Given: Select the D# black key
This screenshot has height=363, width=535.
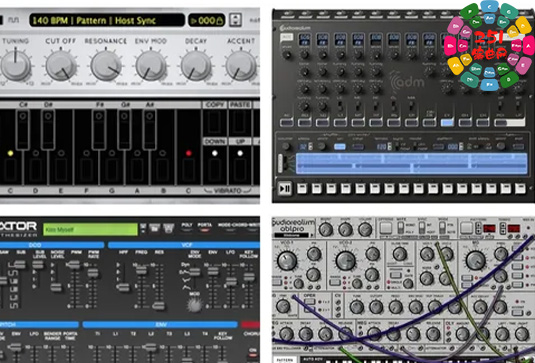Looking at the screenshot, I should tap(48, 129).
